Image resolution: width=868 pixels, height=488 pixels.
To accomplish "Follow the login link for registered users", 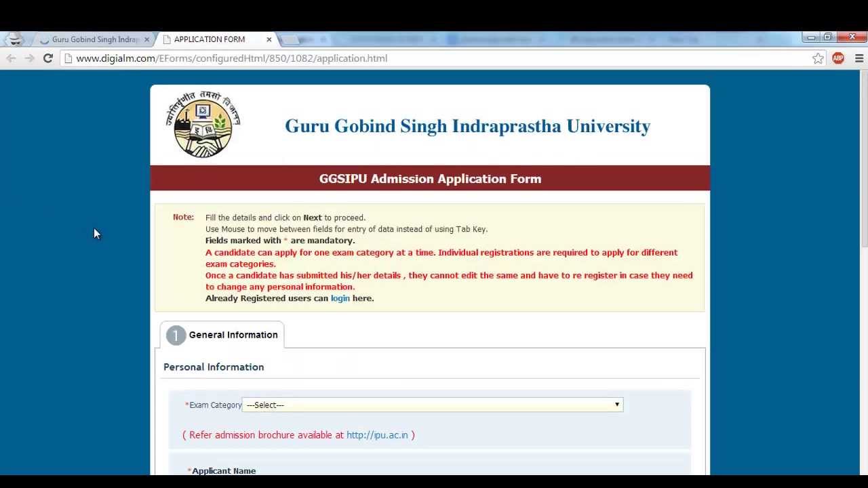I will [340, 298].
